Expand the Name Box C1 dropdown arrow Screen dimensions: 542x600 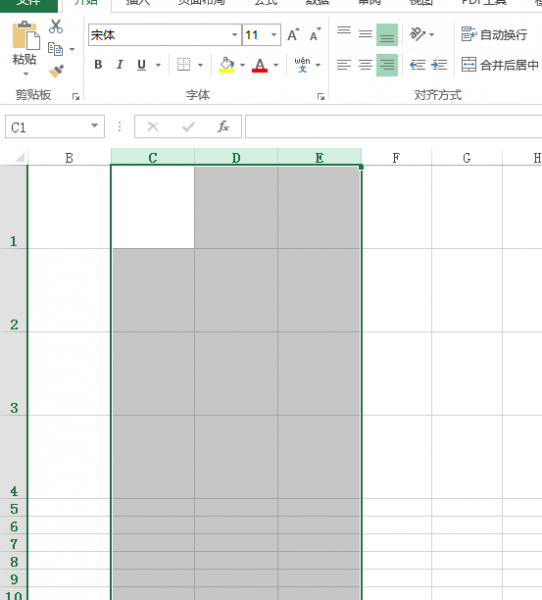(94, 126)
